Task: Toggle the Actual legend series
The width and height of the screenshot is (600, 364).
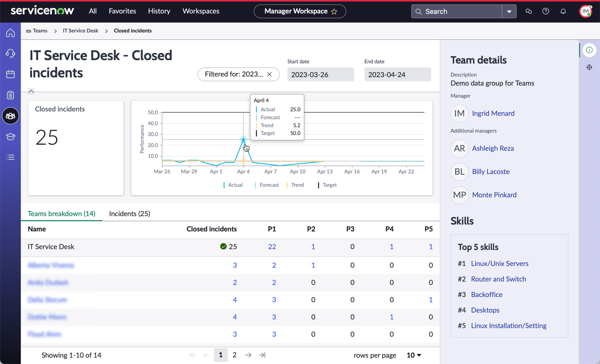Action: pyautogui.click(x=233, y=185)
